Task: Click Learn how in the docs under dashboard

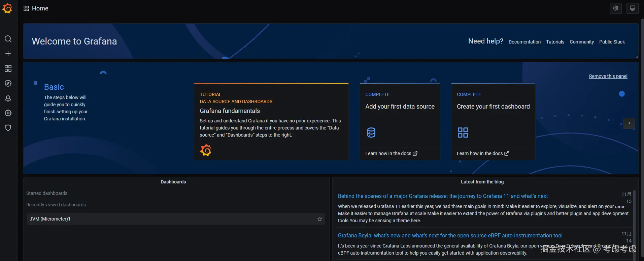Action: [483, 153]
